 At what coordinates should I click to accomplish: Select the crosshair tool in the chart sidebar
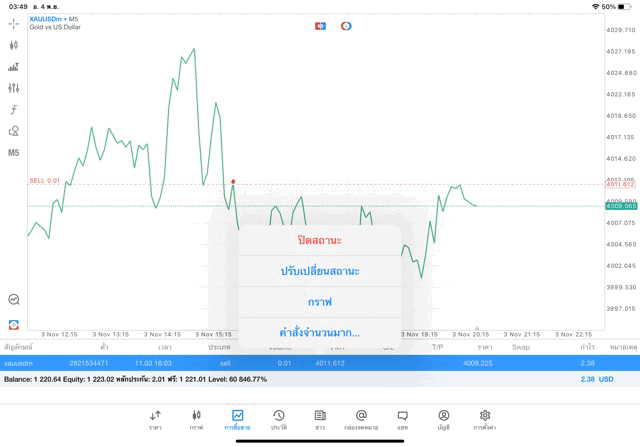click(x=14, y=24)
